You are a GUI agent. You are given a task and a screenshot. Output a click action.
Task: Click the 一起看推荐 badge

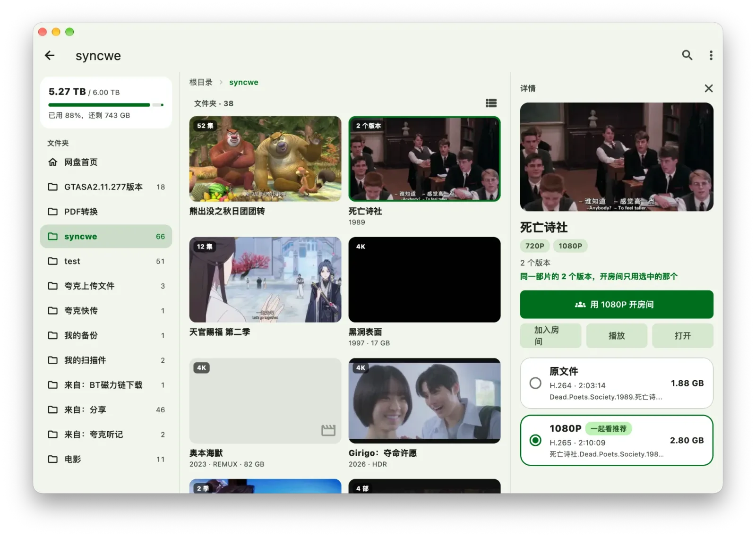[609, 428]
